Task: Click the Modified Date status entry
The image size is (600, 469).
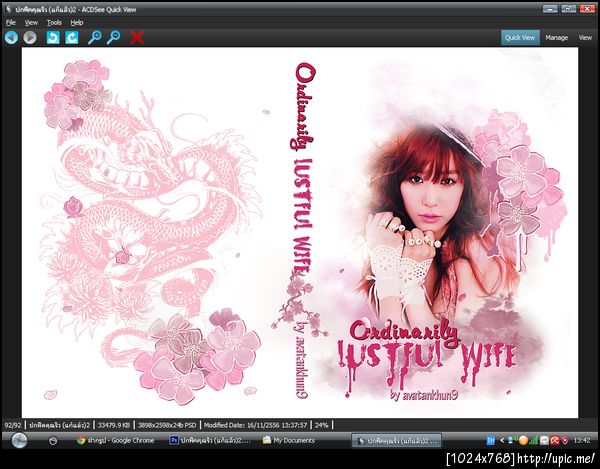Action: [255, 425]
